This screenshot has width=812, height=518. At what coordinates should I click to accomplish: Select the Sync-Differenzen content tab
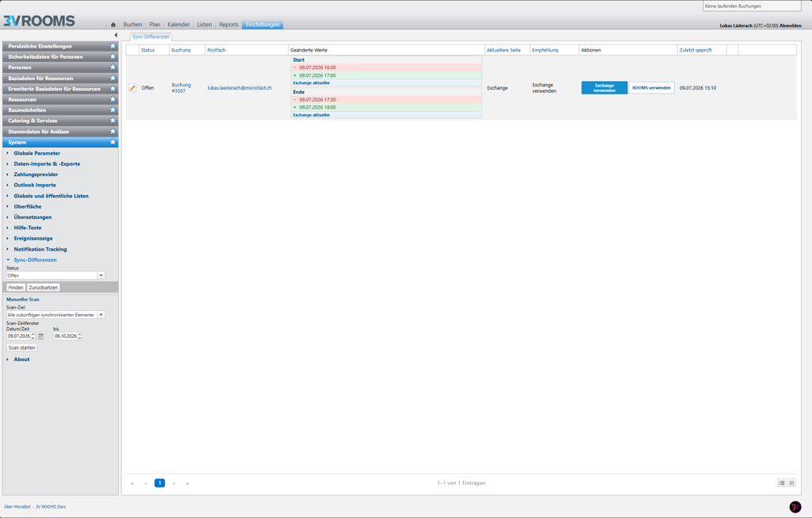point(151,36)
